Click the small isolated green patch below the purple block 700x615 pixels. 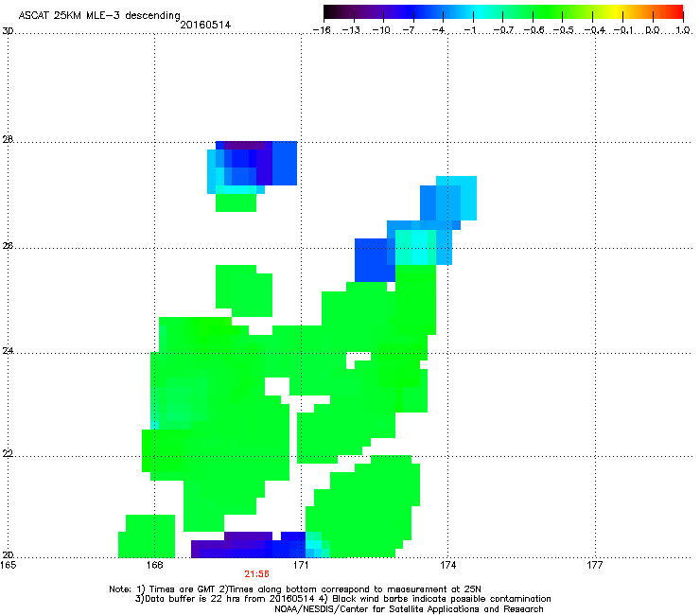click(236, 202)
